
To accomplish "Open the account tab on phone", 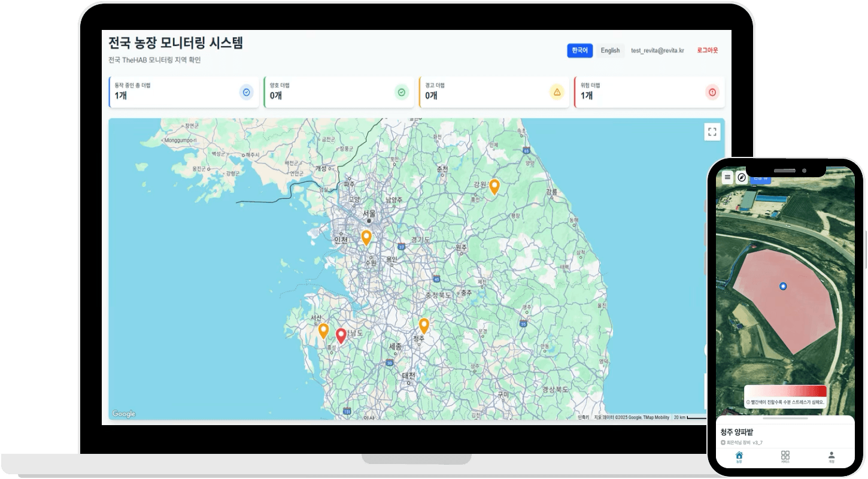I will pyautogui.click(x=831, y=457).
